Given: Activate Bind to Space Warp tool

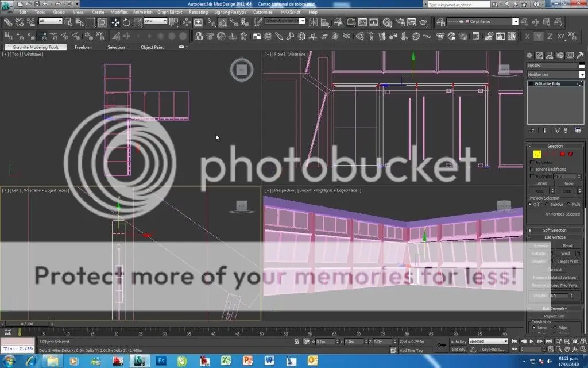Looking at the screenshot, I should pyautogui.click(x=31, y=22).
